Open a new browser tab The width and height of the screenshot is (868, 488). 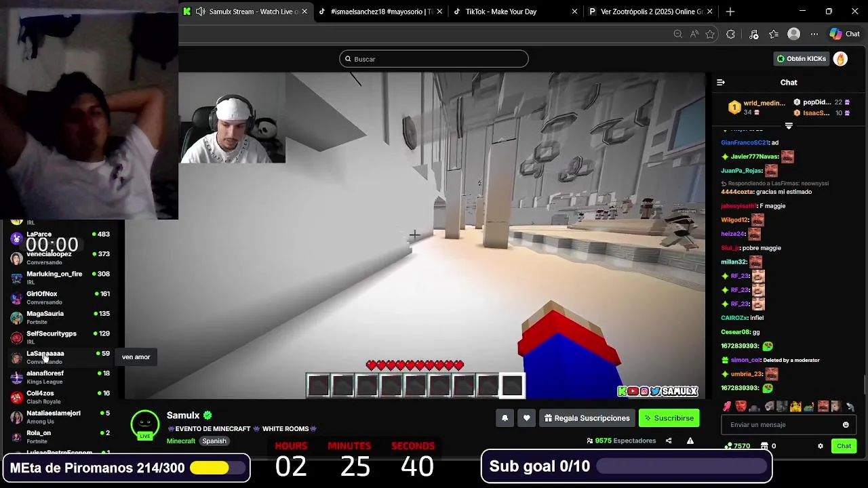[x=730, y=12]
